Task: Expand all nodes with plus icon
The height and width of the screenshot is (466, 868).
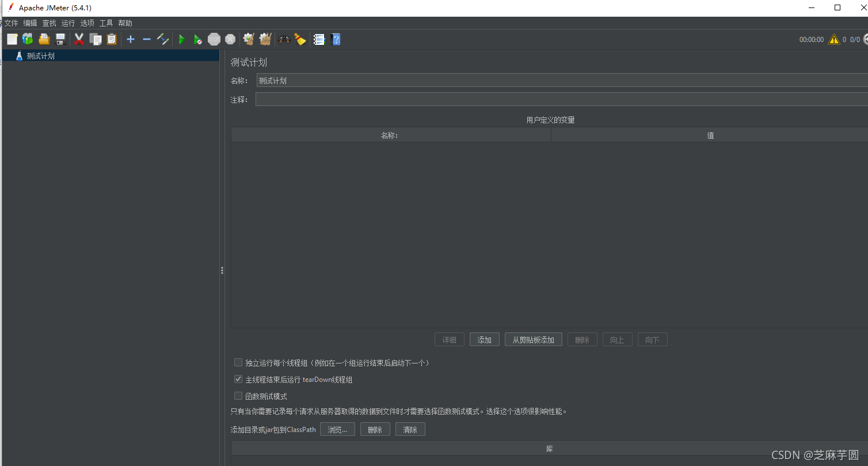Action: 131,39
